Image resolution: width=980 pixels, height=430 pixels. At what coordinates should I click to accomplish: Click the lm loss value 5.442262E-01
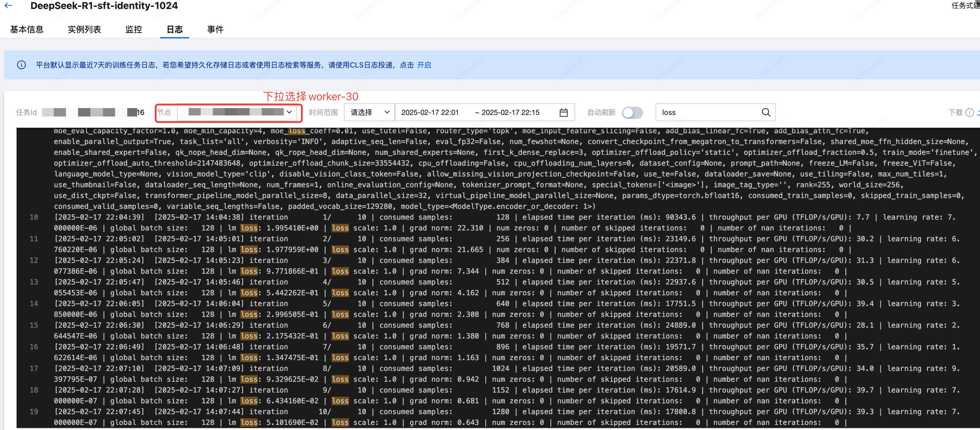(292, 293)
